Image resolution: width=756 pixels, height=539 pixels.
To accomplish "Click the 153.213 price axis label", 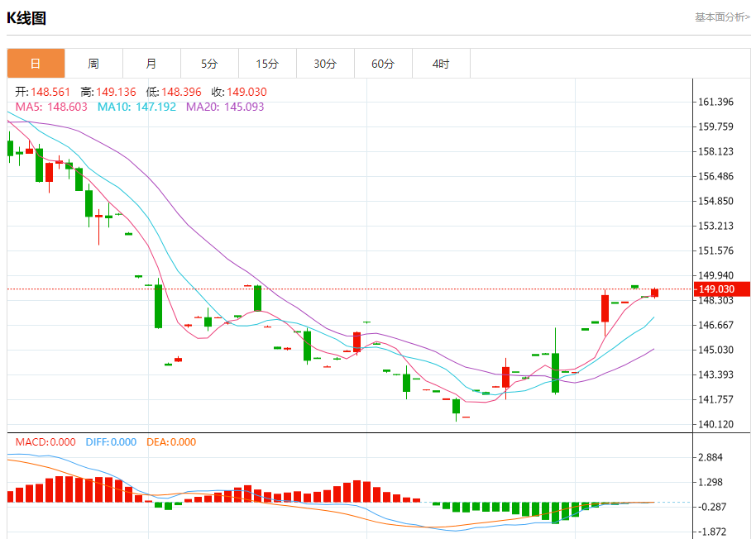I will [715, 226].
